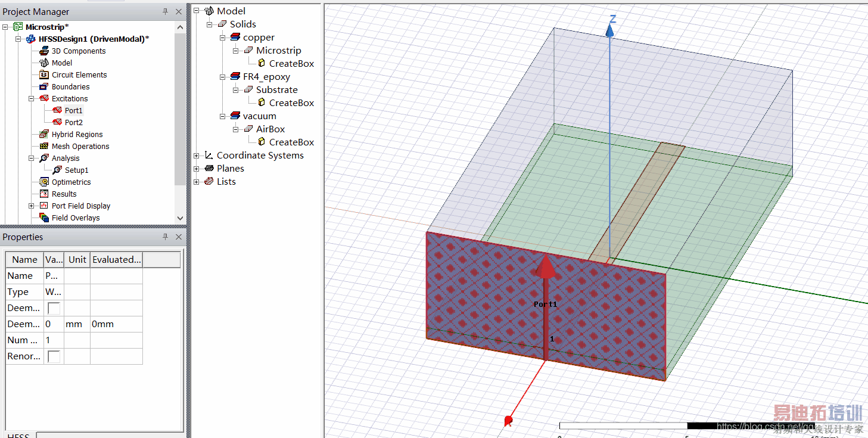The image size is (868, 438).
Task: Click the Excitations folder icon
Action: (x=44, y=98)
